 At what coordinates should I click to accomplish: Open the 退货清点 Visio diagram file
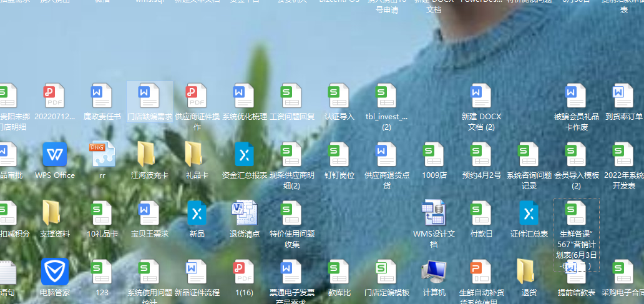(x=244, y=213)
